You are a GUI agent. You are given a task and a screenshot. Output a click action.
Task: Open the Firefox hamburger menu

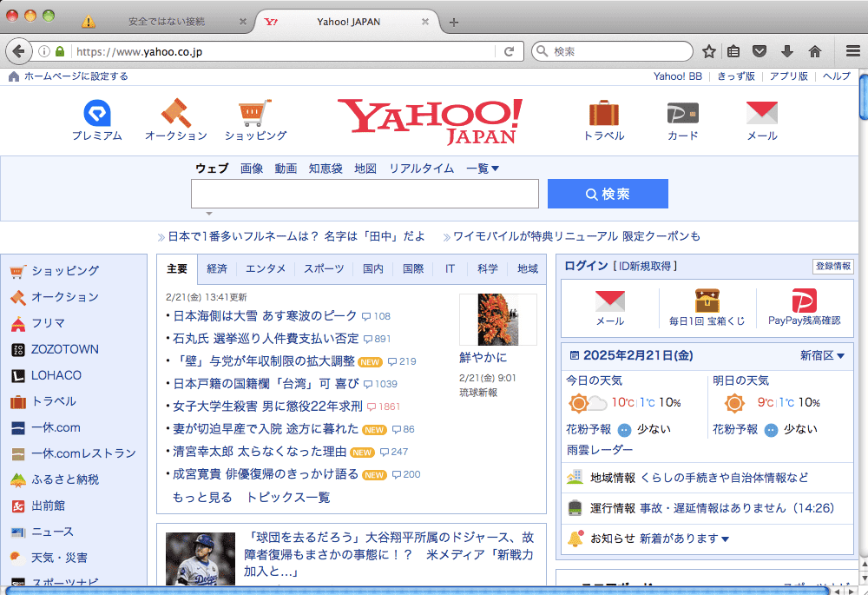coord(852,51)
